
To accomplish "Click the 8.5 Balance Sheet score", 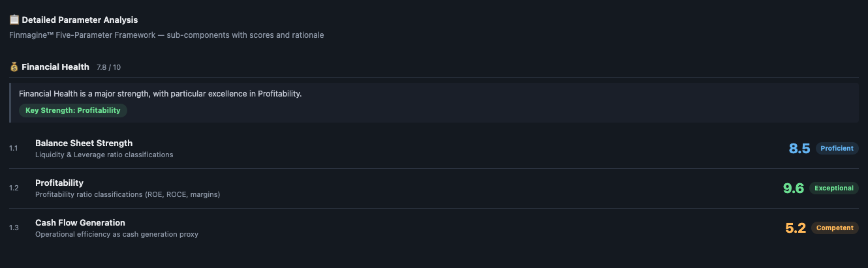I will (x=799, y=149).
